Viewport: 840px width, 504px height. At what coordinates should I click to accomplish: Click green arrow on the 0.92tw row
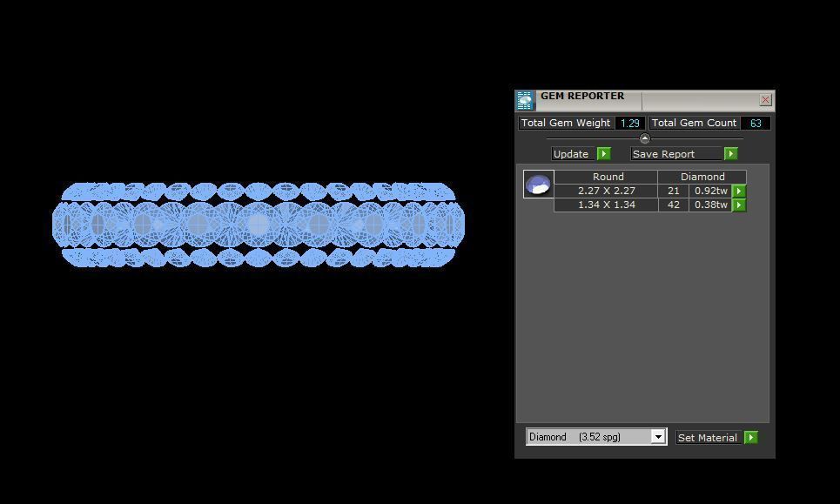pos(739,191)
